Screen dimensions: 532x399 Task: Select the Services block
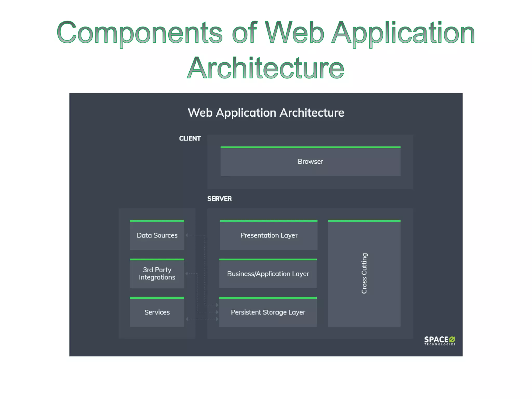click(x=157, y=312)
